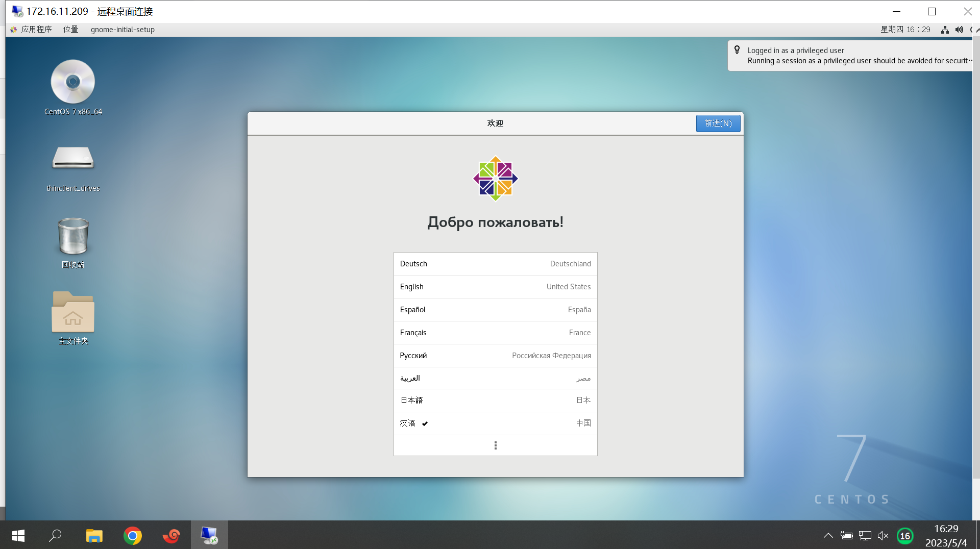This screenshot has height=549, width=980.
Task: Maximize the remote desktop connection window
Action: [932, 11]
